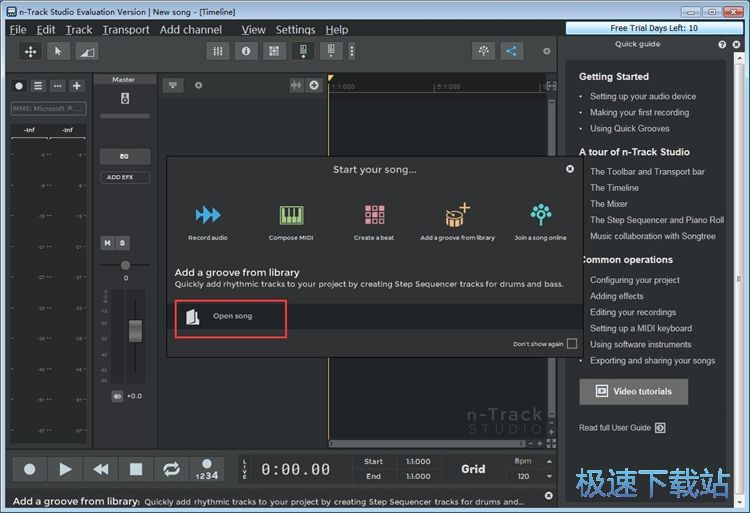Click the Record audio icon

tap(208, 214)
